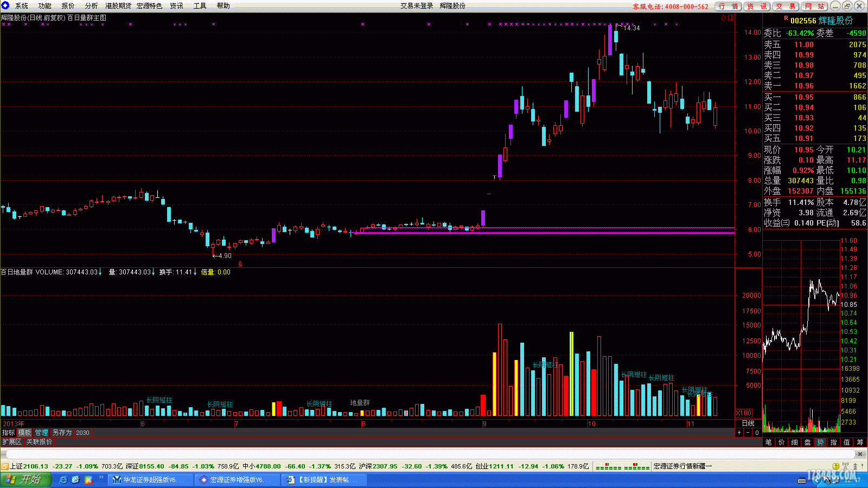Click the 买一 price 10.95 row
The width and height of the screenshot is (868, 488).
[x=815, y=97]
